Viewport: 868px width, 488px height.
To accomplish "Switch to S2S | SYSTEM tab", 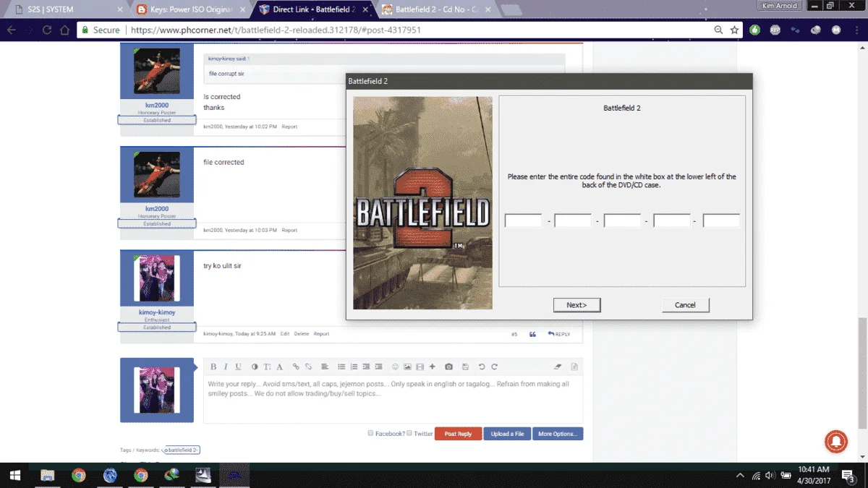I will click(69, 9).
